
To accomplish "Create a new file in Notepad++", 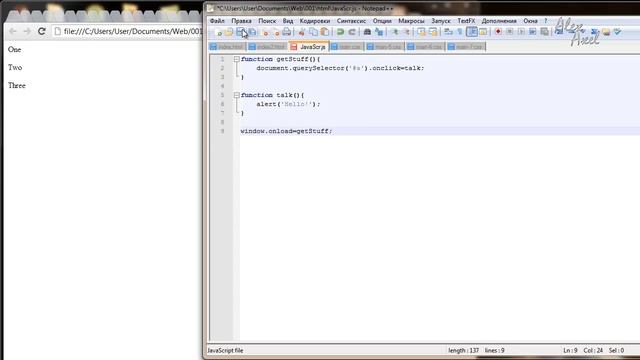I will [x=218, y=32].
